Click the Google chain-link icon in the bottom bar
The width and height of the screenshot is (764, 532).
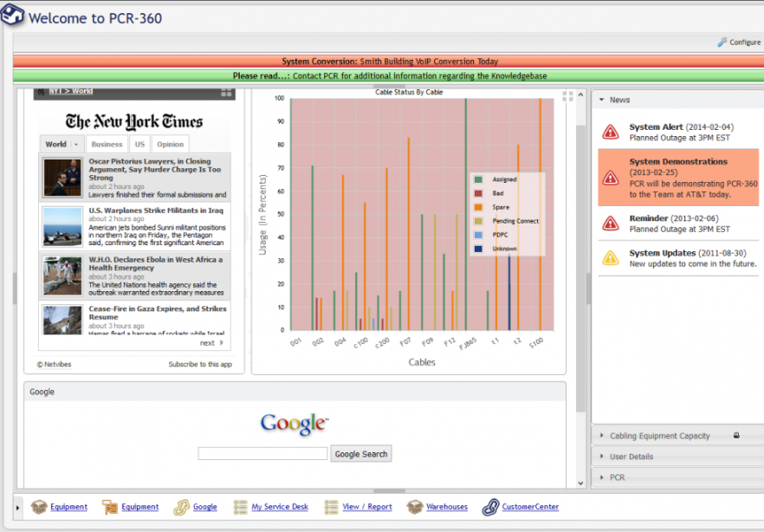coord(181,507)
